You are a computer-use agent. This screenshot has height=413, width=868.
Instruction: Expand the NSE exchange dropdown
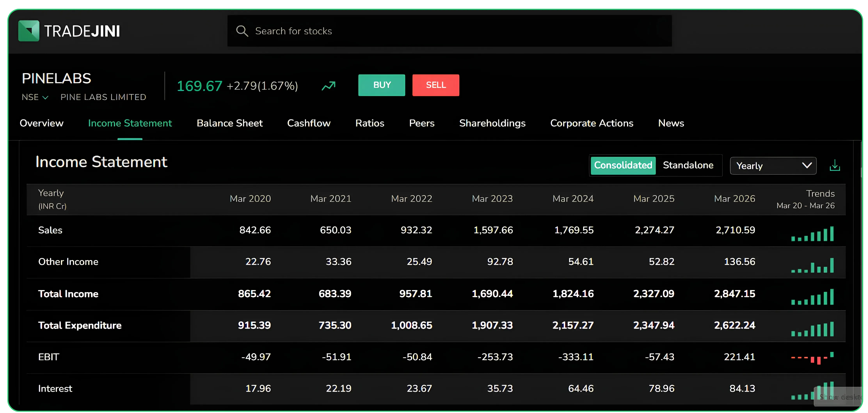coord(35,97)
